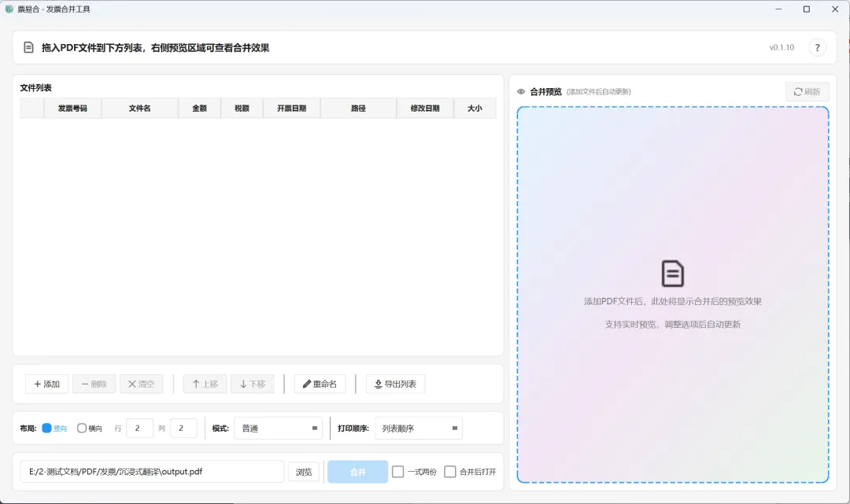Click the 删除 remove button
This screenshot has width=850, height=504.
pos(94,384)
